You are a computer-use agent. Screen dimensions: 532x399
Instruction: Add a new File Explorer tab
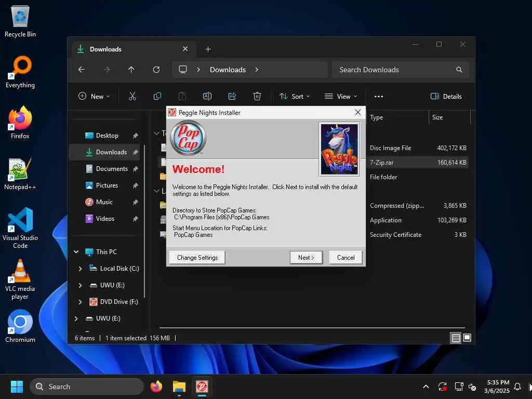208,49
